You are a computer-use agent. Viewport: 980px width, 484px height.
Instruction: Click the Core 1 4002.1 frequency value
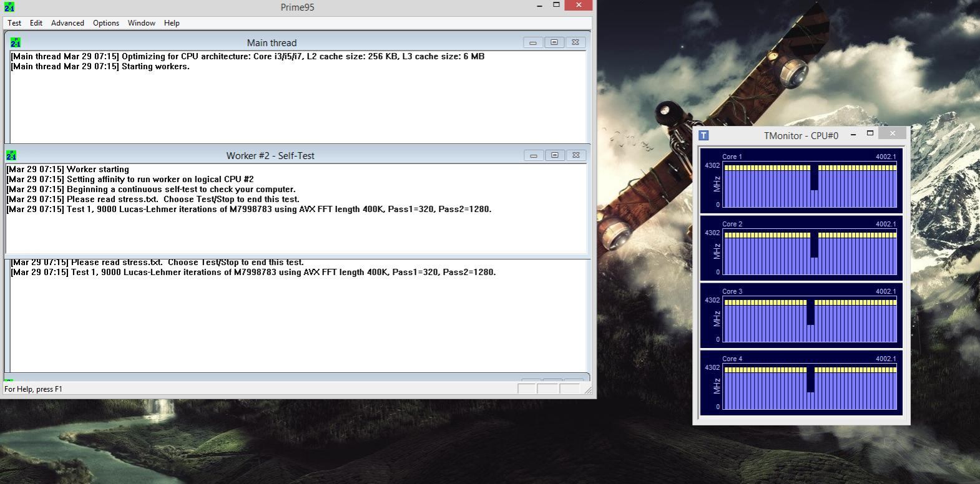886,157
